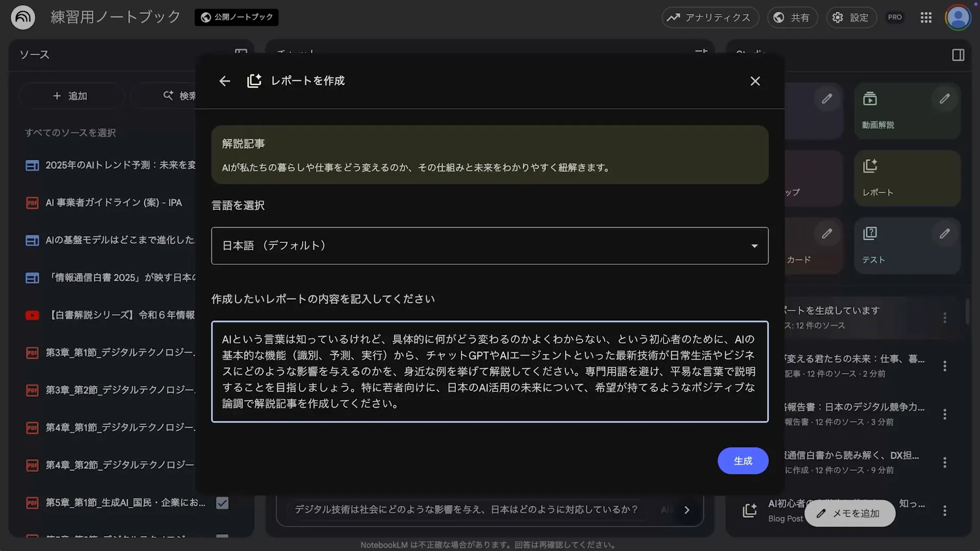Click the 生成 button to generate the report
This screenshot has height=551, width=980.
(743, 460)
